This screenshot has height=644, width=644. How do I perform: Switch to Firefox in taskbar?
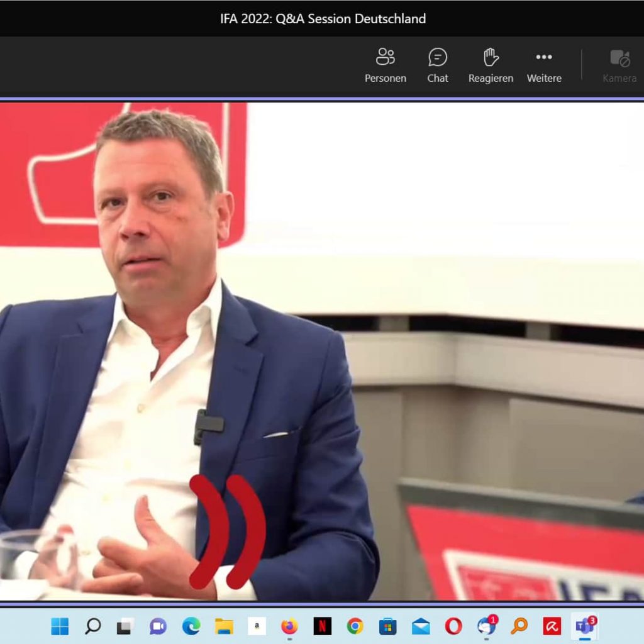289,626
